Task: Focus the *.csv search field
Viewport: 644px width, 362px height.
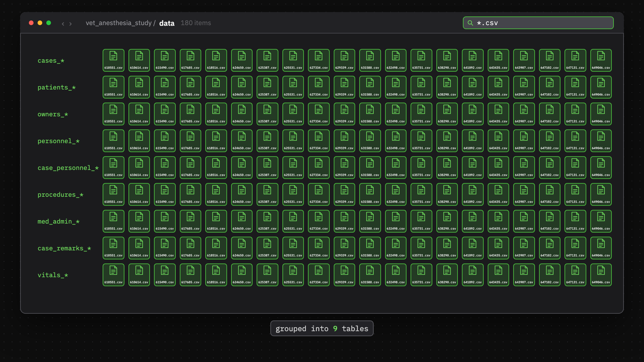Action: [x=538, y=23]
